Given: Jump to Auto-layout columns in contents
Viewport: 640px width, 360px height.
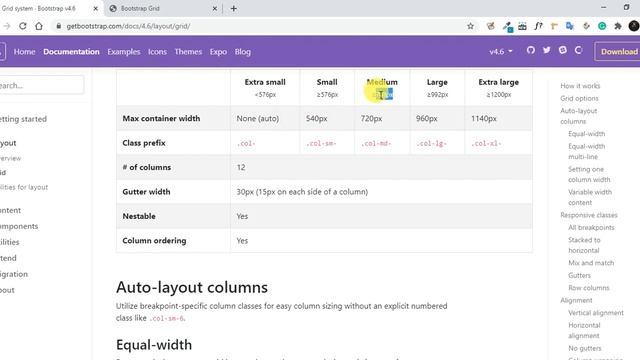Looking at the screenshot, I should [578, 116].
